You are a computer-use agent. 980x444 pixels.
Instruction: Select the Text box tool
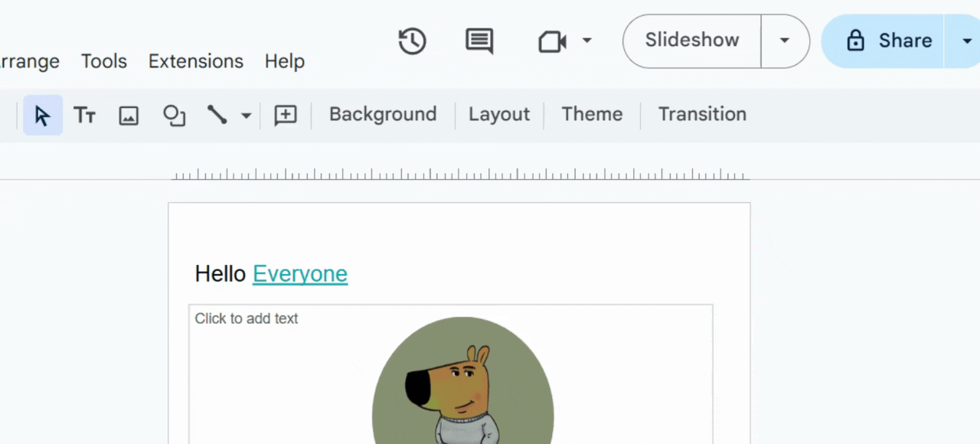tap(84, 115)
